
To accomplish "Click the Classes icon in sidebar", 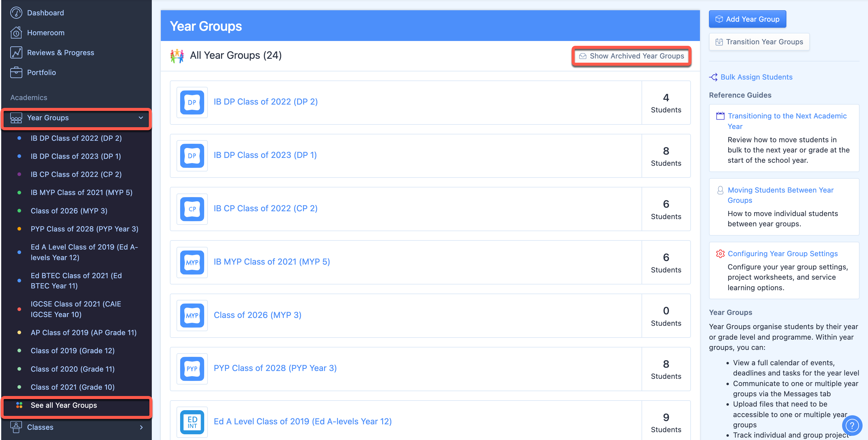I will tap(16, 427).
